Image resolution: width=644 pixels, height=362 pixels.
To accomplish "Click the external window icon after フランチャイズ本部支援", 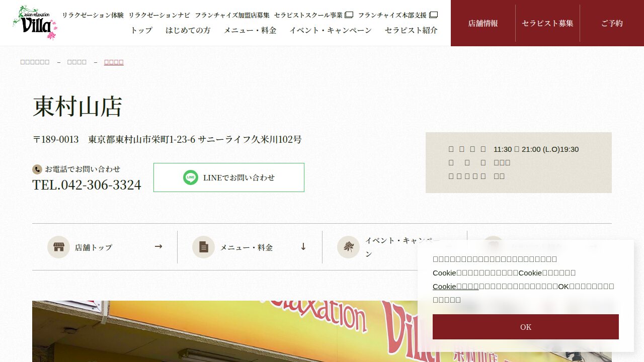I will (x=433, y=15).
